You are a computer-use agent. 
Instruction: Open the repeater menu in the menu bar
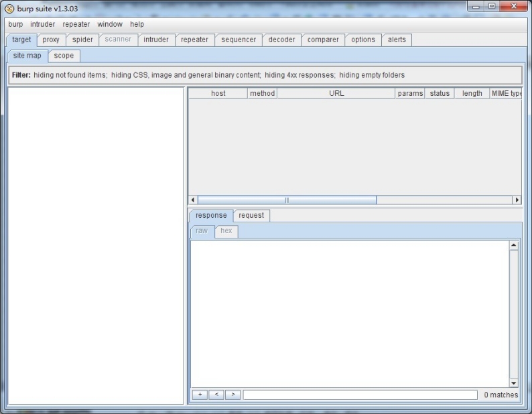pyautogui.click(x=76, y=24)
